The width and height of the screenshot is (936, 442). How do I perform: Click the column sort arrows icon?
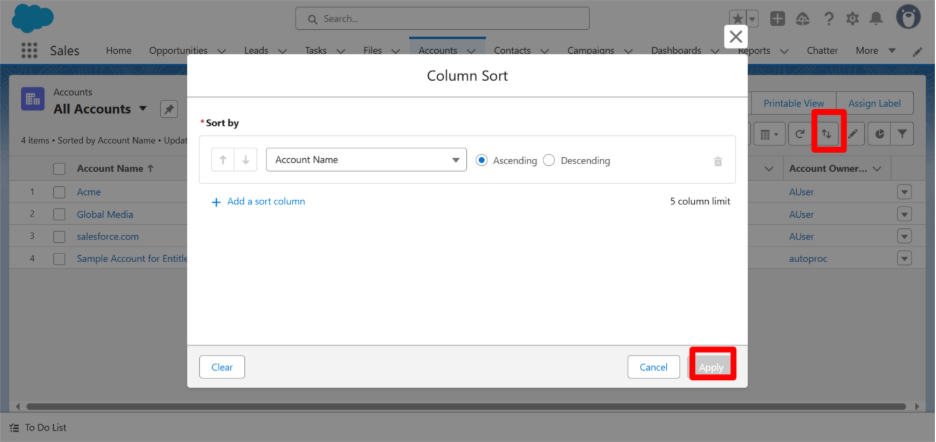827,134
